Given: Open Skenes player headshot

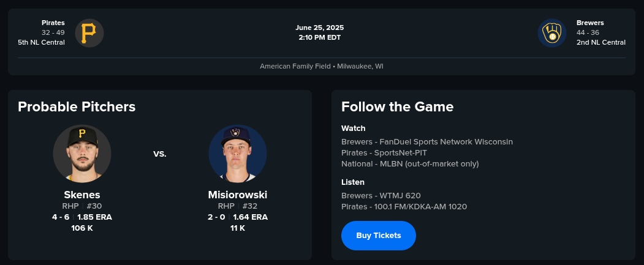Looking at the screenshot, I should [82, 154].
